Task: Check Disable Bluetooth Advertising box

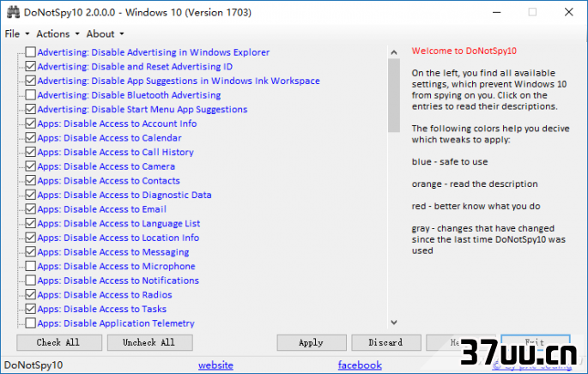Action: 31,95
